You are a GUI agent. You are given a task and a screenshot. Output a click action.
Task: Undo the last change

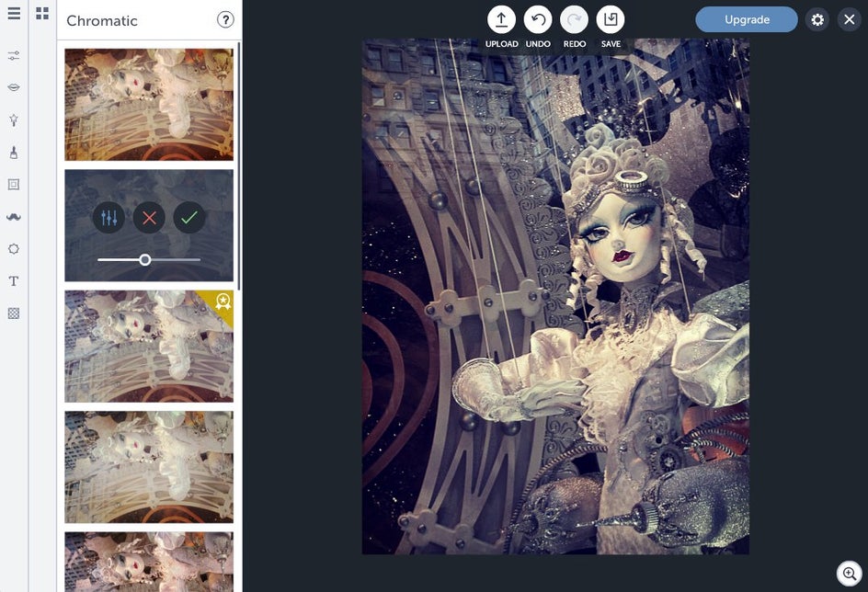(538, 20)
